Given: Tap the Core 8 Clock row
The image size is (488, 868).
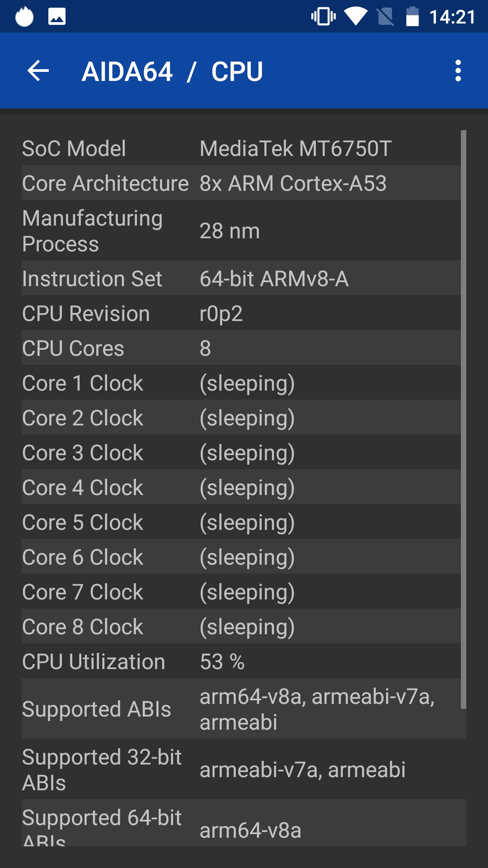Looking at the screenshot, I should point(241,627).
